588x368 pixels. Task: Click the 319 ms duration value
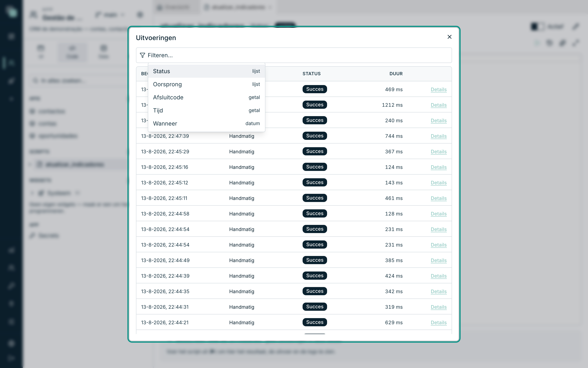click(394, 307)
